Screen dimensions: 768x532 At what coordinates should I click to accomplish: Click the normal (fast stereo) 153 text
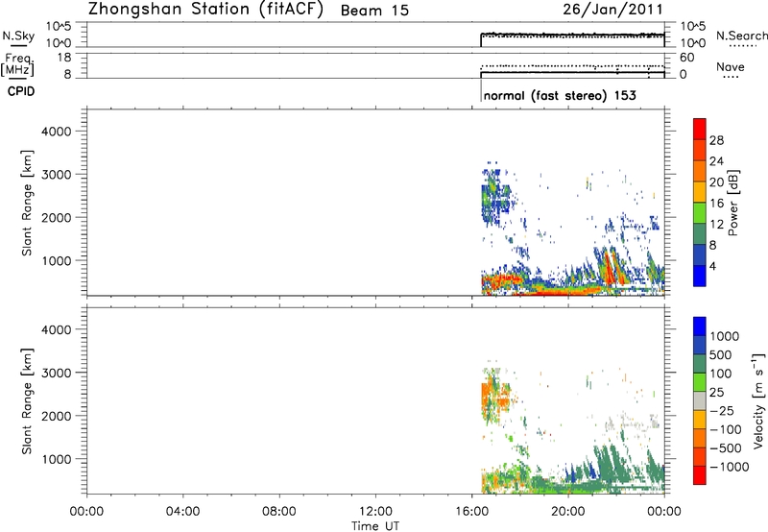coord(560,95)
